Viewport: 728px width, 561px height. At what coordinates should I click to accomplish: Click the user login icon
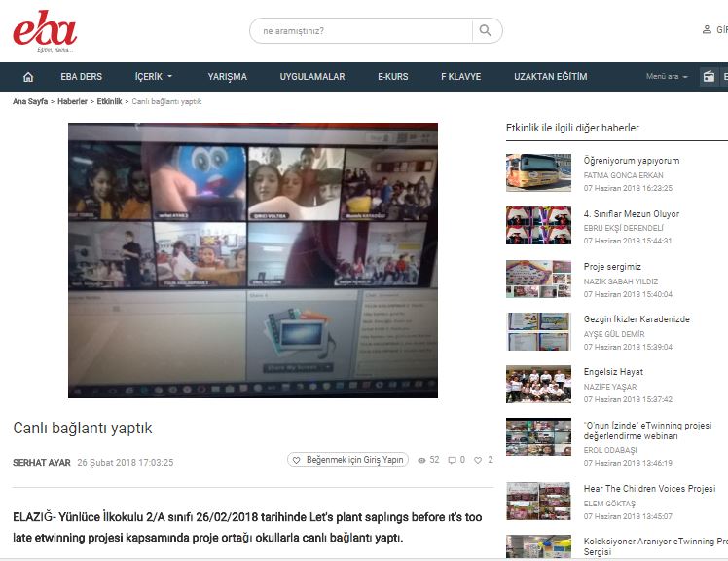[x=707, y=30]
